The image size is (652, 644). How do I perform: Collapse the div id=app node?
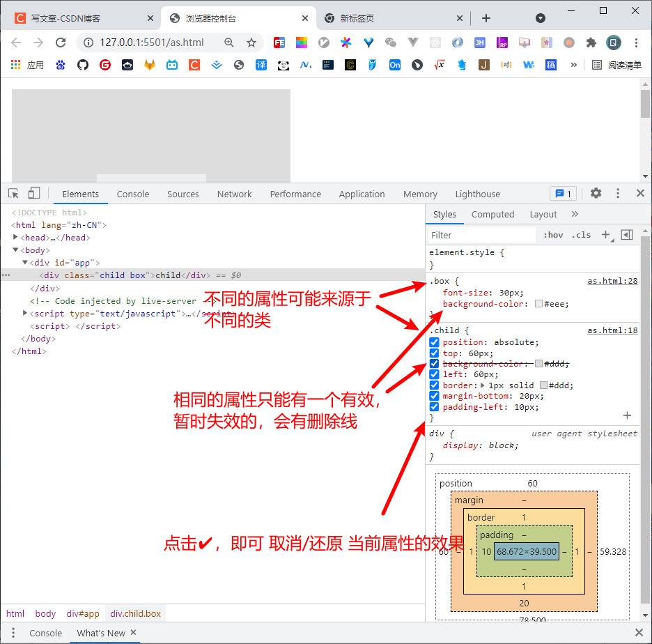click(25, 263)
